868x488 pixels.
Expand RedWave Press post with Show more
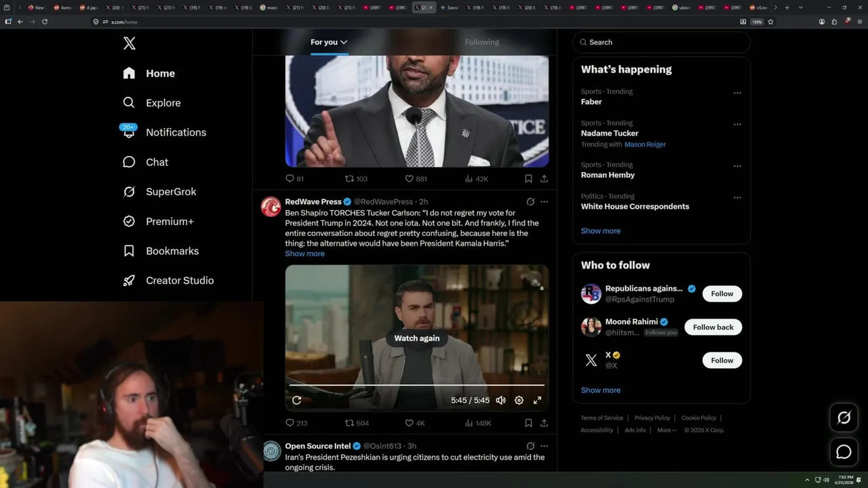(304, 253)
